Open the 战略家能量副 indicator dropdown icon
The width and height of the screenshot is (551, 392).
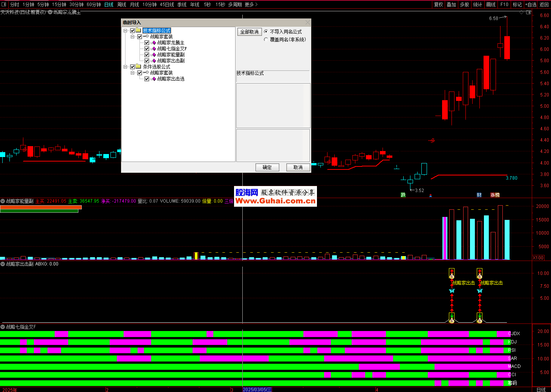point(3,201)
